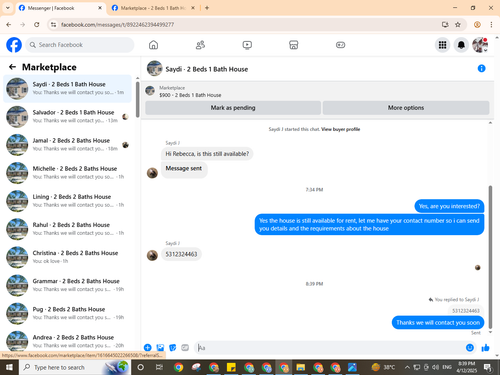The height and width of the screenshot is (375, 500).
Task: Reload the page
Action: pyautogui.click(x=37, y=25)
